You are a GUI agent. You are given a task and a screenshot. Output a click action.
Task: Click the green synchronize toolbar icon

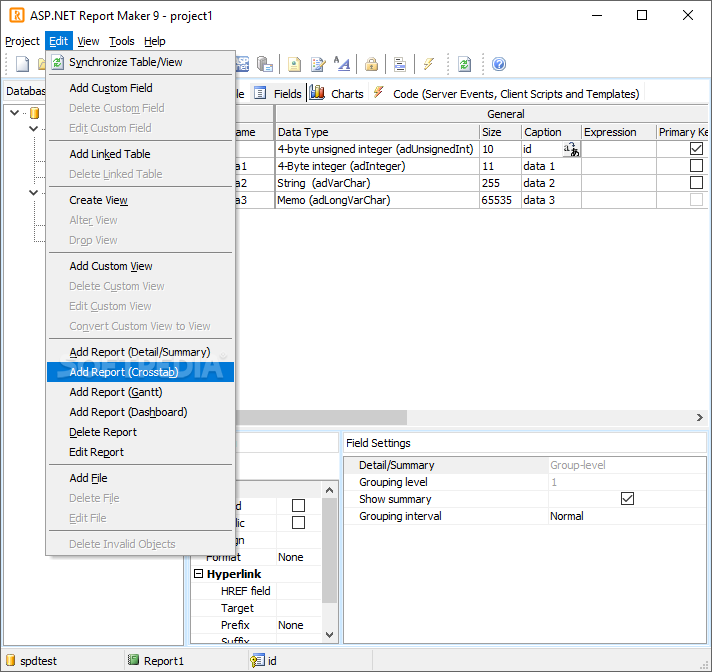pos(465,64)
